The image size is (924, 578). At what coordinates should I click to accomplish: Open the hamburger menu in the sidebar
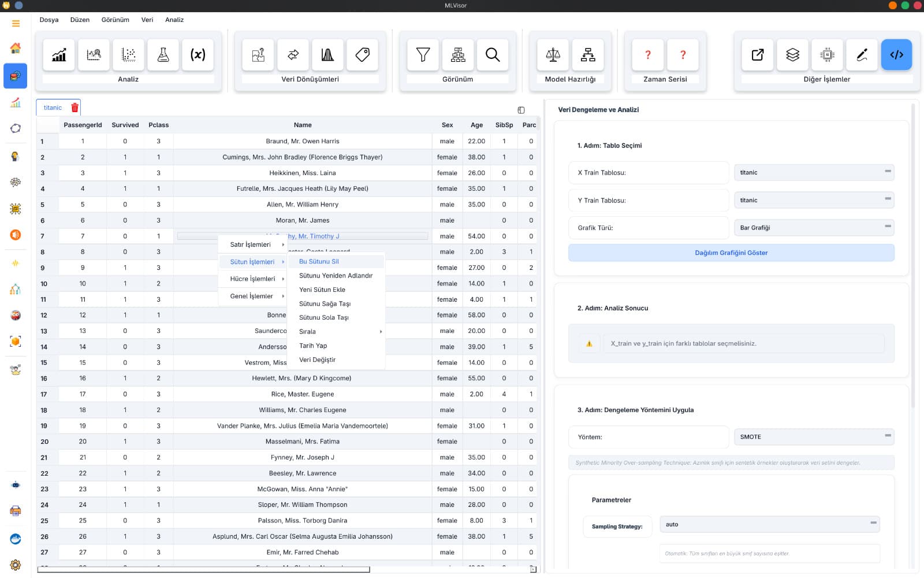pos(16,24)
